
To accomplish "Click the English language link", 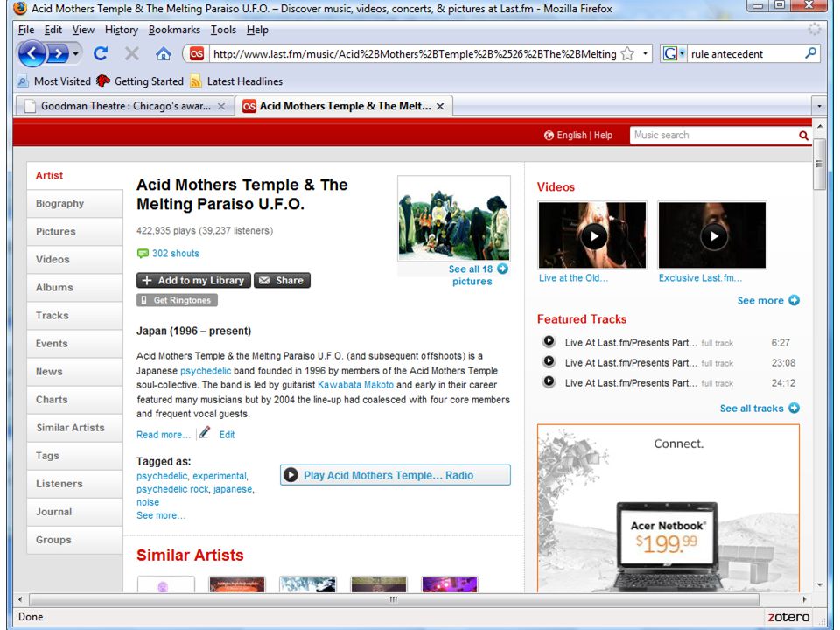I will point(571,135).
